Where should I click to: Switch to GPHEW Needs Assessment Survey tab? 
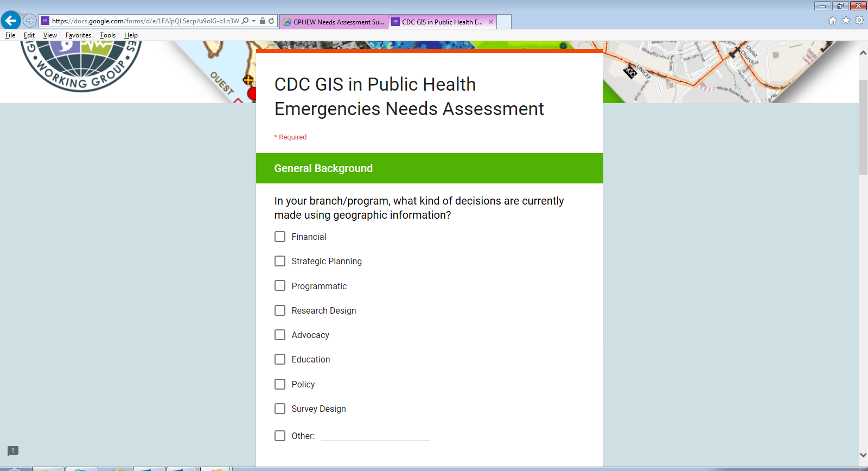[x=334, y=22]
